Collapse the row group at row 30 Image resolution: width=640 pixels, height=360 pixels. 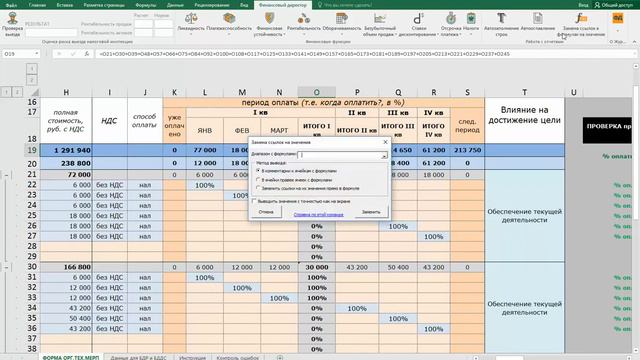pos(7,267)
